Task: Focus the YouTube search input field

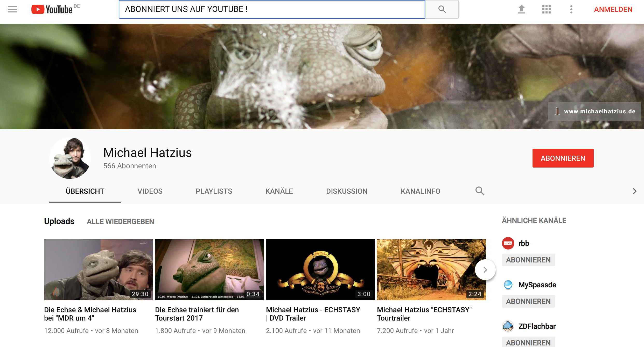Action: tap(272, 9)
